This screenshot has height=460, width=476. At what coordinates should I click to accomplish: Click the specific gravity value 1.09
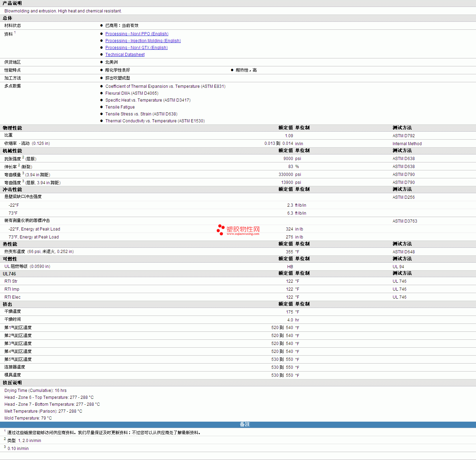[x=289, y=136]
